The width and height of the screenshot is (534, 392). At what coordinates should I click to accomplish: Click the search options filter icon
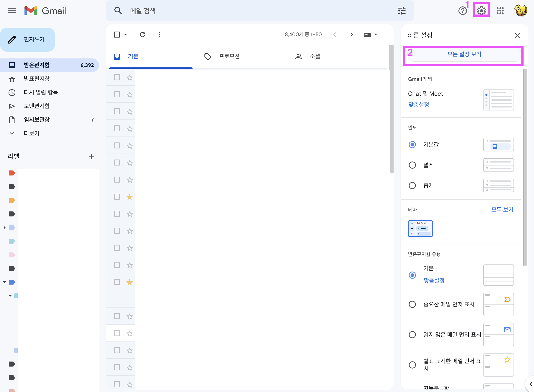[x=401, y=11]
